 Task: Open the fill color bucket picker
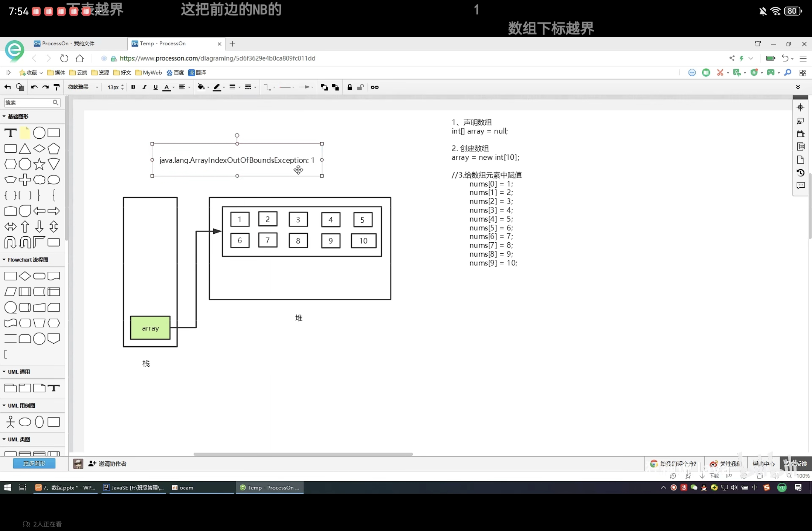point(201,87)
